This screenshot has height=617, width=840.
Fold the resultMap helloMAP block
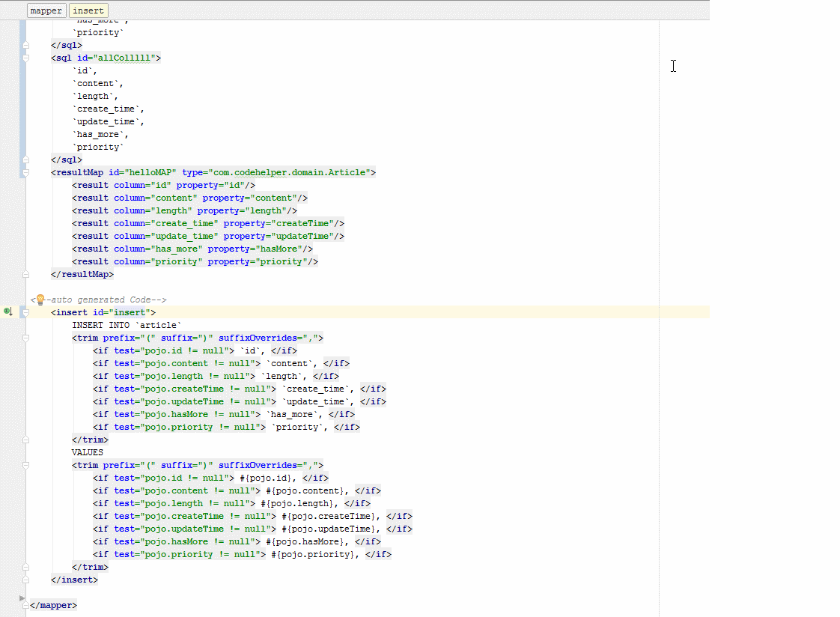[26, 172]
